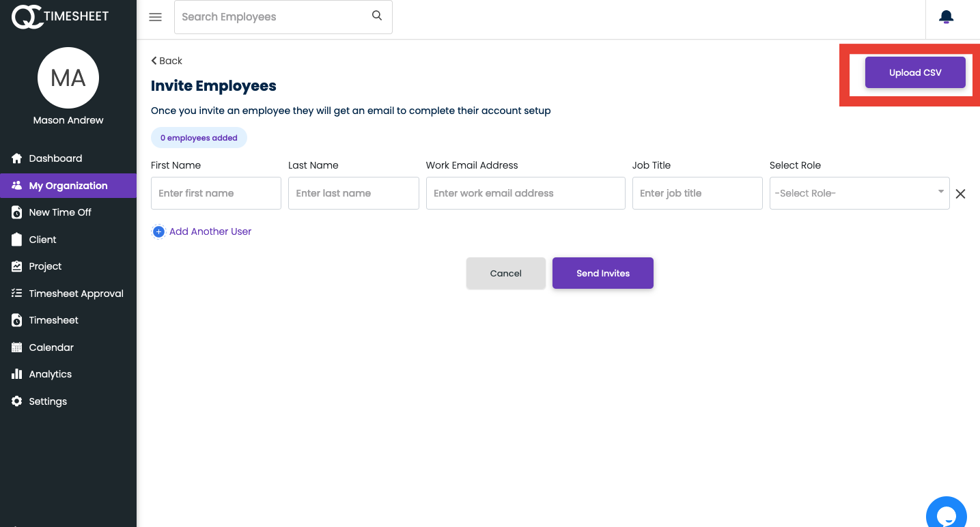Open the Timesheet Approval icon

point(16,293)
